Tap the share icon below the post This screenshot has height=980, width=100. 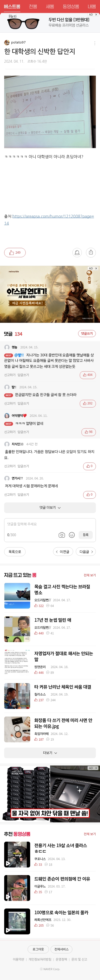[x=91, y=252]
